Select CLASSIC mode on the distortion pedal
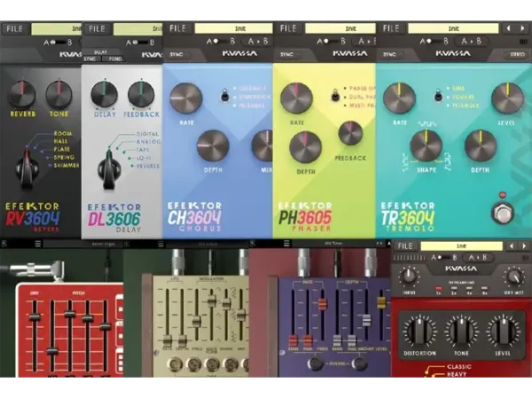Viewport: 532px width, 399px height. click(x=459, y=367)
